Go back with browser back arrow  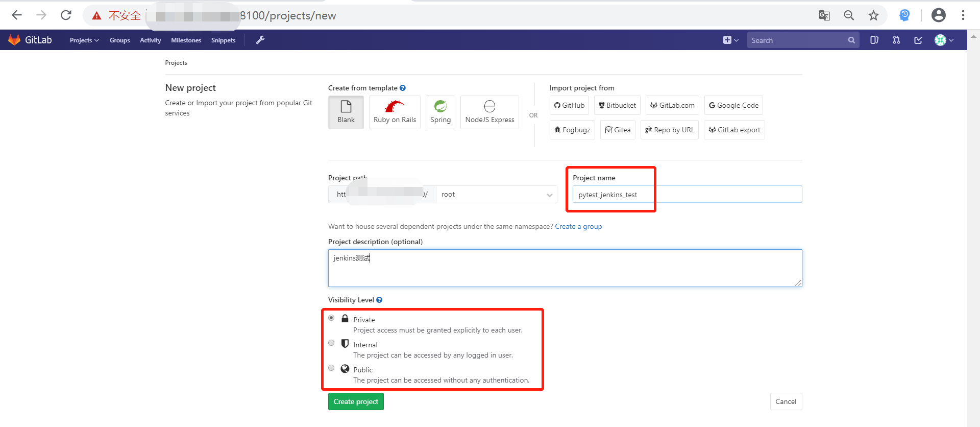tap(17, 15)
